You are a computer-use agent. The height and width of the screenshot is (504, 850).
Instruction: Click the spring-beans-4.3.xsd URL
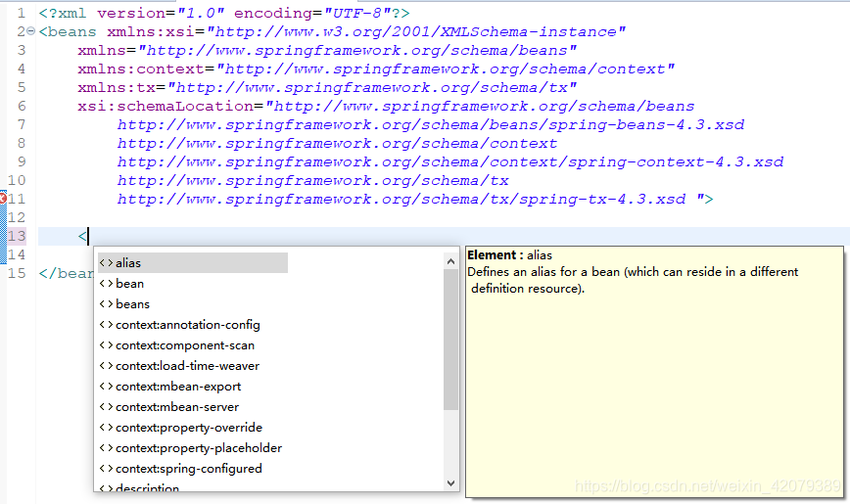click(x=431, y=124)
